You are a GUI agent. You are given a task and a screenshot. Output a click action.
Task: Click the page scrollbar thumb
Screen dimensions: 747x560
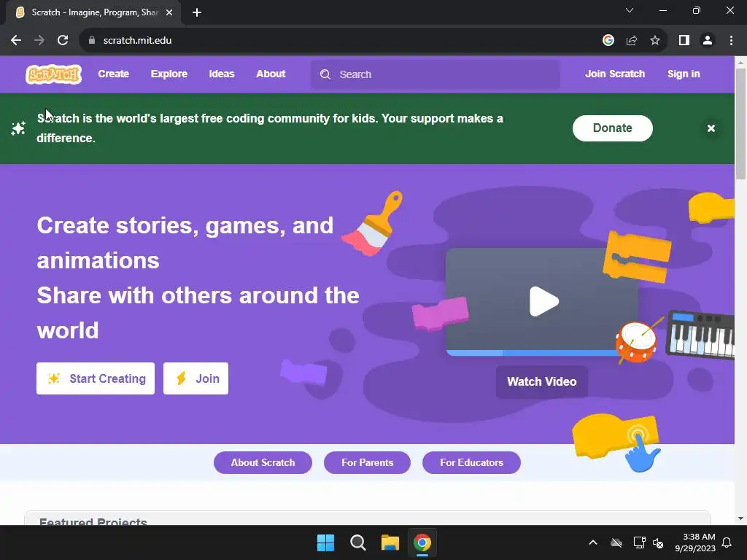(x=740, y=124)
